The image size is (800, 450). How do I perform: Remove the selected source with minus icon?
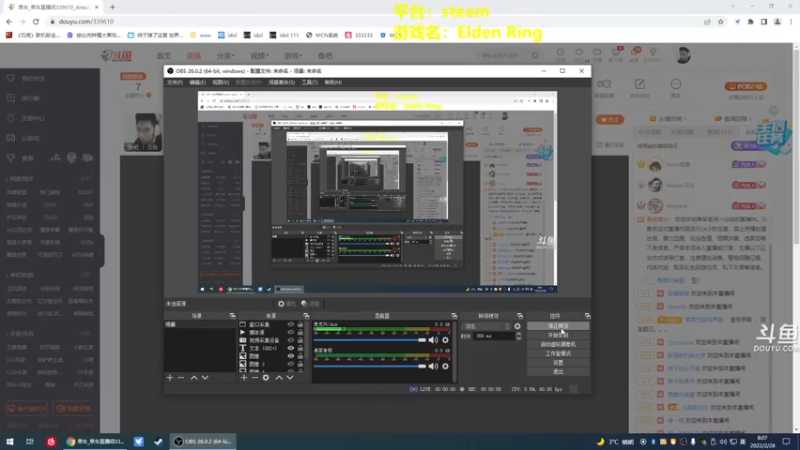click(255, 378)
